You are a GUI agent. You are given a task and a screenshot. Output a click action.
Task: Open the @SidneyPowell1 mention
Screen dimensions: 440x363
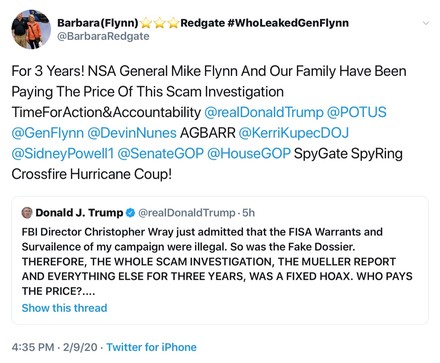click(x=63, y=154)
